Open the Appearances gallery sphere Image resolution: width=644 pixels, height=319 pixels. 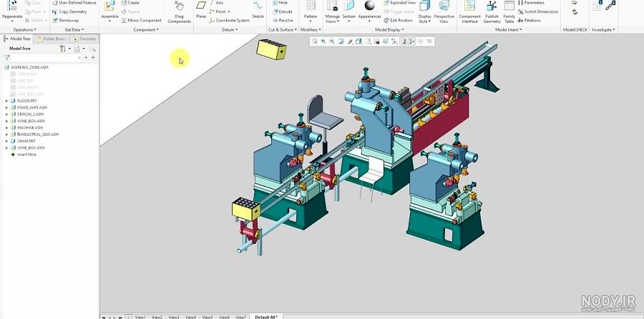pyautogui.click(x=369, y=5)
